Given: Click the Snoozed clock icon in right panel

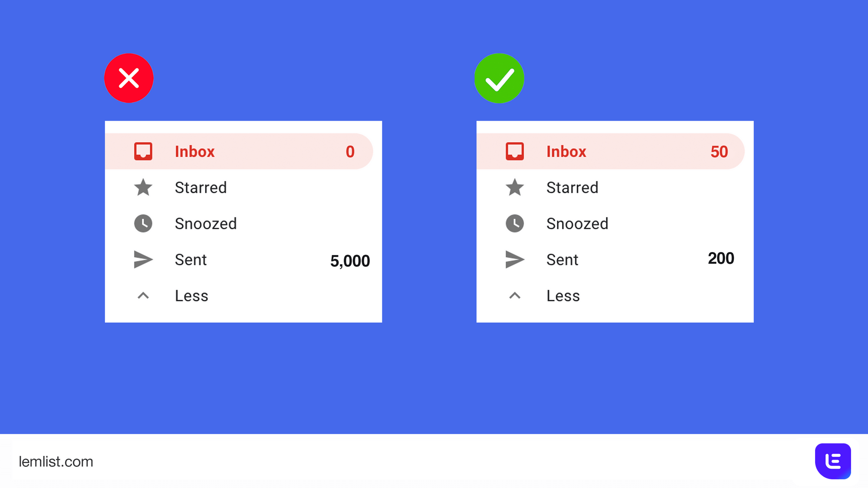Looking at the screenshot, I should coord(515,223).
